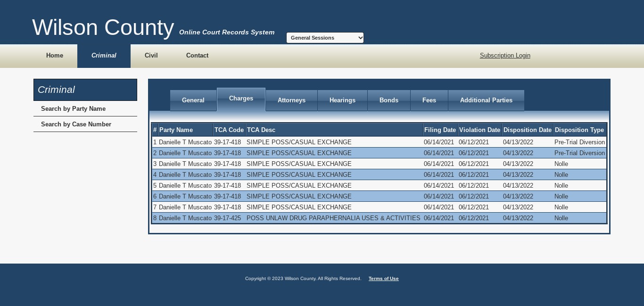The image size is (644, 306).
Task: Select SIMPLE POSS/CASUAL EXCHANGE in row 3
Action: point(299,164)
